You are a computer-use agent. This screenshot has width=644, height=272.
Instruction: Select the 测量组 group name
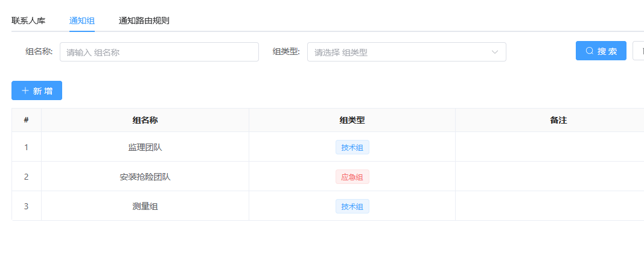pos(145,206)
